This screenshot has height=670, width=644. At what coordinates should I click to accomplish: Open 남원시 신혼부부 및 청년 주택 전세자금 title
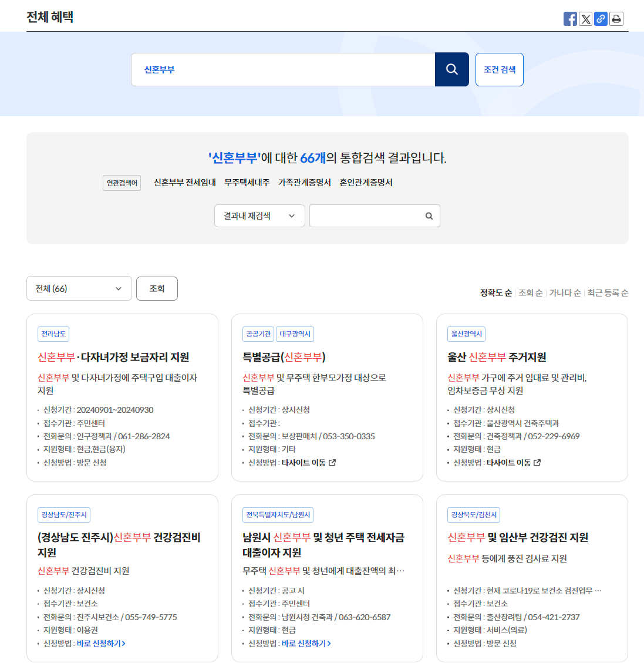[323, 545]
